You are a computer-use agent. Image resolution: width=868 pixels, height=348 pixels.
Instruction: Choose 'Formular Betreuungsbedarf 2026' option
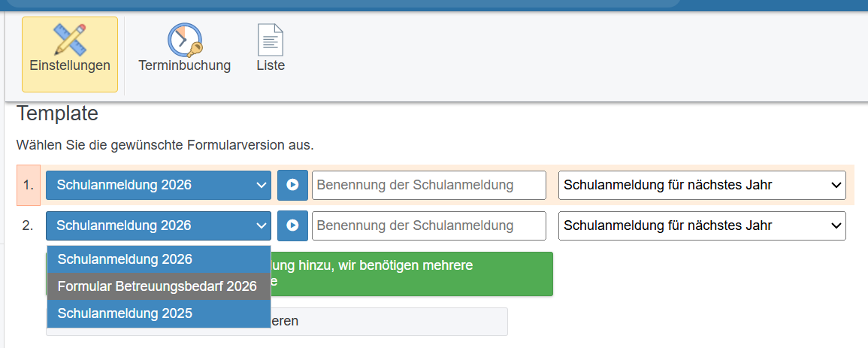(x=157, y=286)
